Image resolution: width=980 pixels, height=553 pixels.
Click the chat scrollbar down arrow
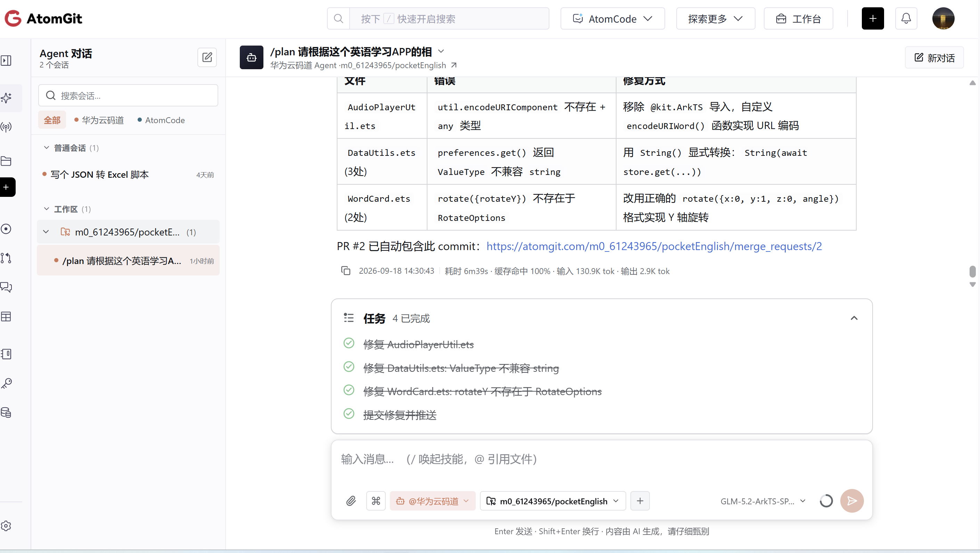pyautogui.click(x=972, y=284)
